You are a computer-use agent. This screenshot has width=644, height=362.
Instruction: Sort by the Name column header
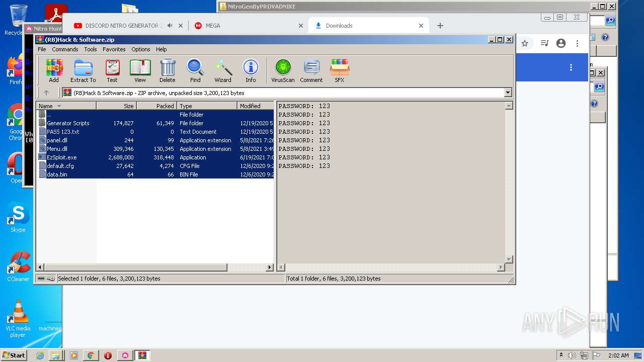(x=66, y=106)
